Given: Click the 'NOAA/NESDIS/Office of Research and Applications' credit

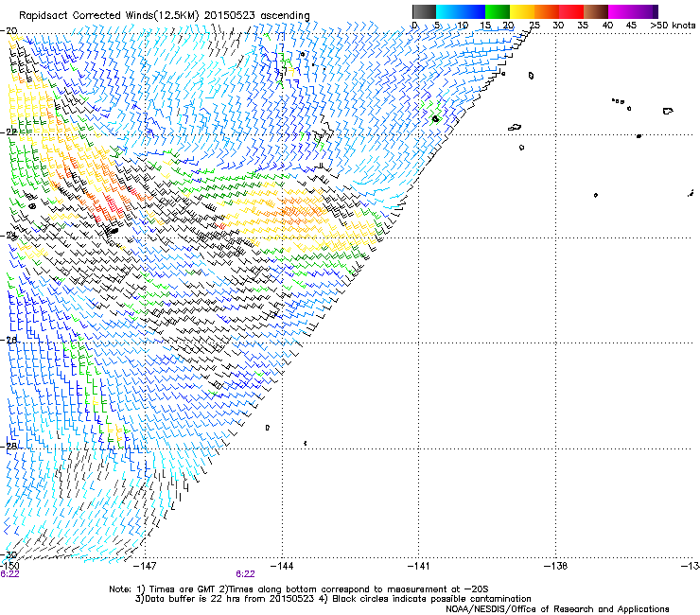Looking at the screenshot, I should pyautogui.click(x=557, y=609).
